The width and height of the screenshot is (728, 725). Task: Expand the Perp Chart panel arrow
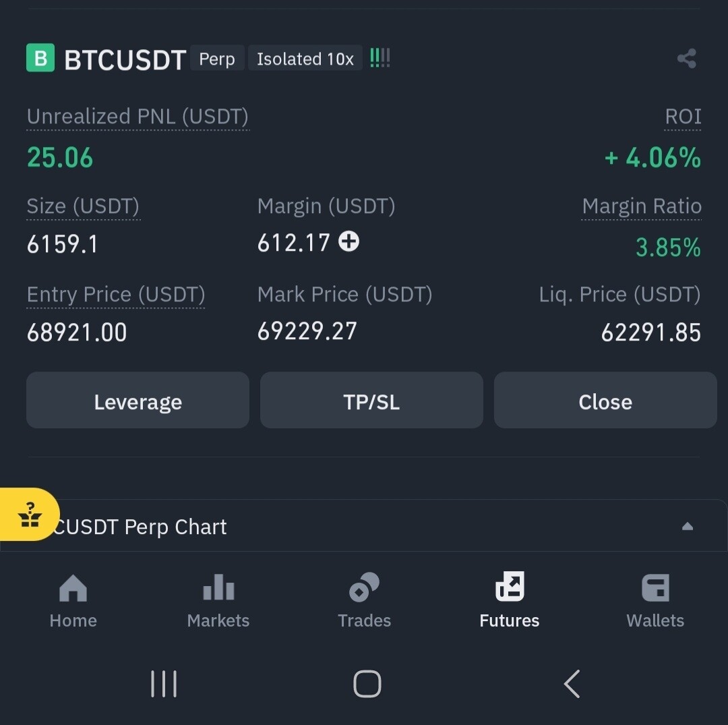coord(687,527)
